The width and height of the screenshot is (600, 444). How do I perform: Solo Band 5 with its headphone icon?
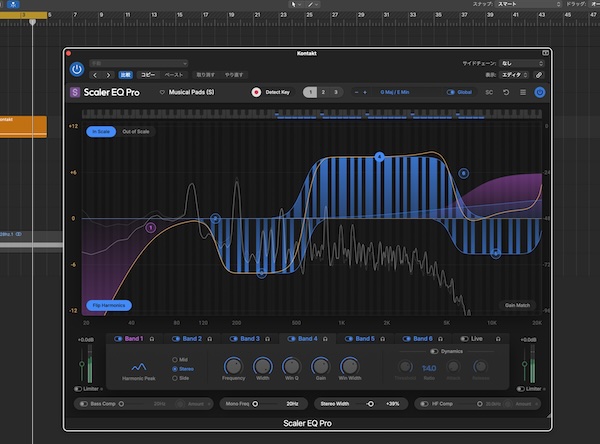[383, 339]
